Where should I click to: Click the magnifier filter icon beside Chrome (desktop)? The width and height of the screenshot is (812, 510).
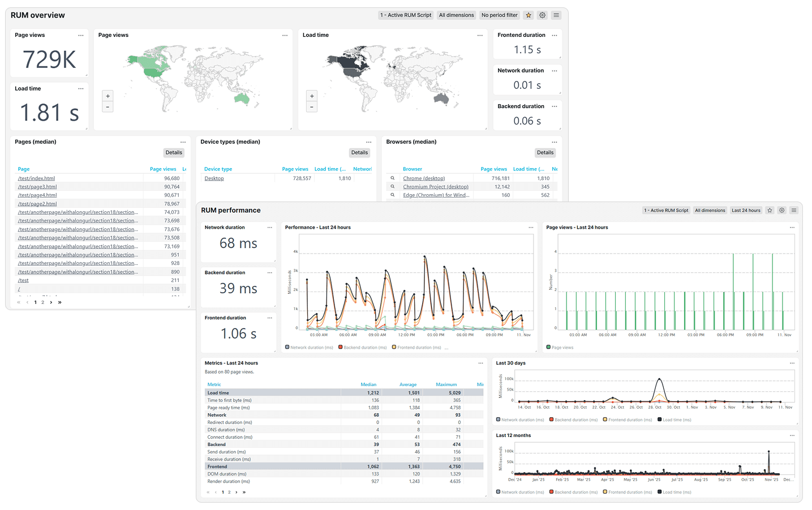point(393,178)
